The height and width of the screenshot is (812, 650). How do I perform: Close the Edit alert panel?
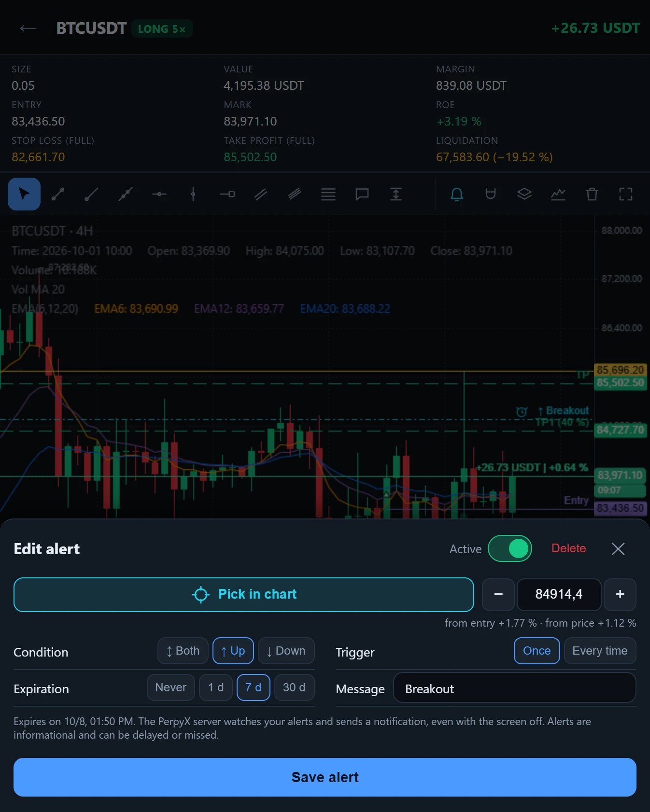[618, 548]
